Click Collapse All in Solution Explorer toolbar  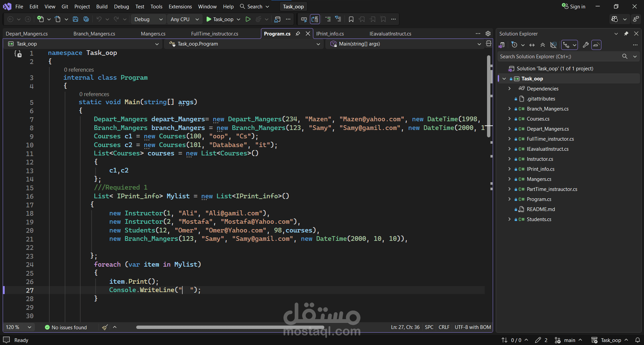point(543,45)
